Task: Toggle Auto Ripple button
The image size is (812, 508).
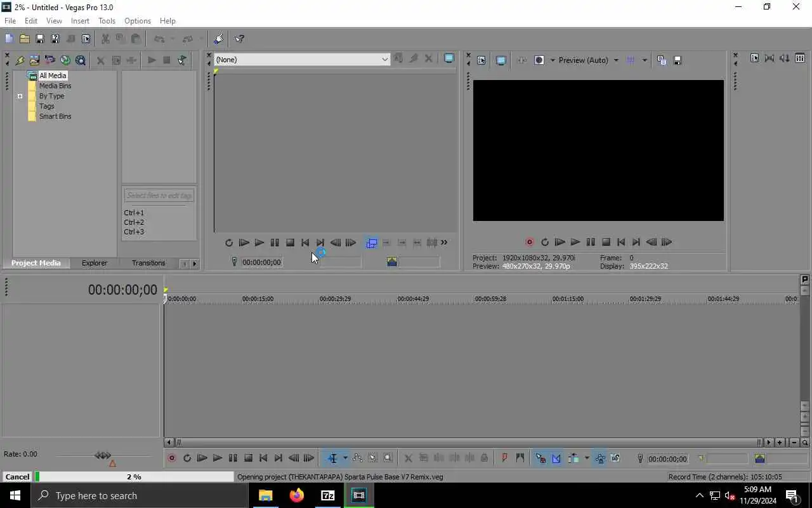Action: point(574,458)
